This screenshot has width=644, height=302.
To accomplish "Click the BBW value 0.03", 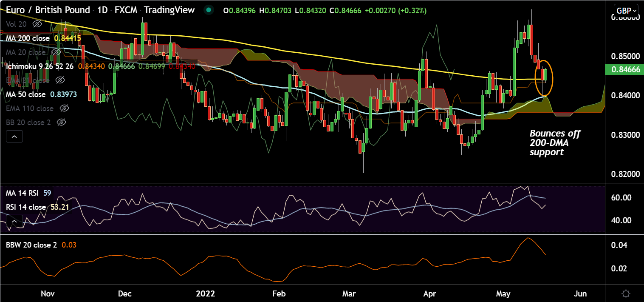I will point(69,245).
